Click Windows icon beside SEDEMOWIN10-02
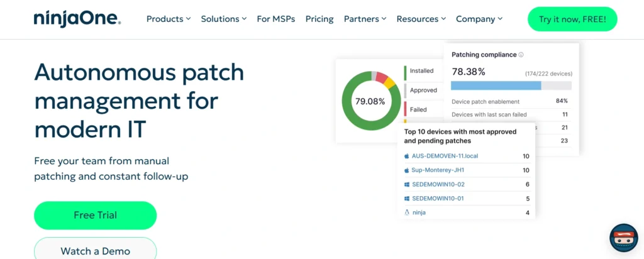644x259 pixels. pos(407,184)
